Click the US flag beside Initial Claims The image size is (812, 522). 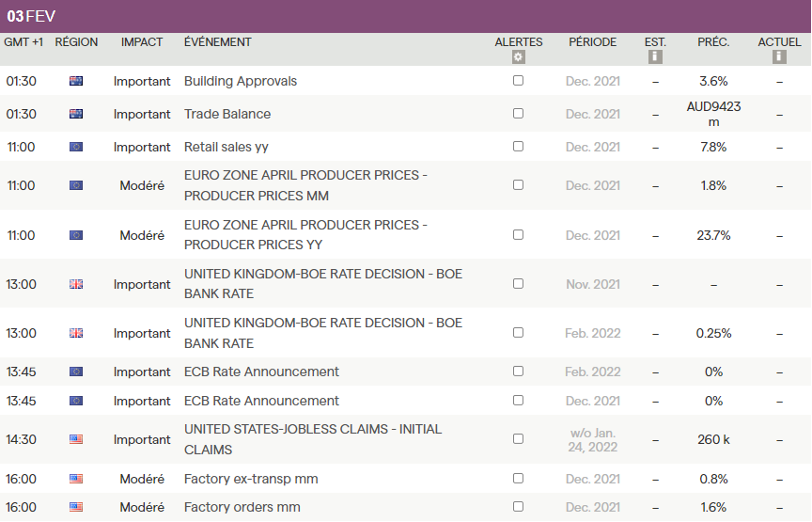76,439
